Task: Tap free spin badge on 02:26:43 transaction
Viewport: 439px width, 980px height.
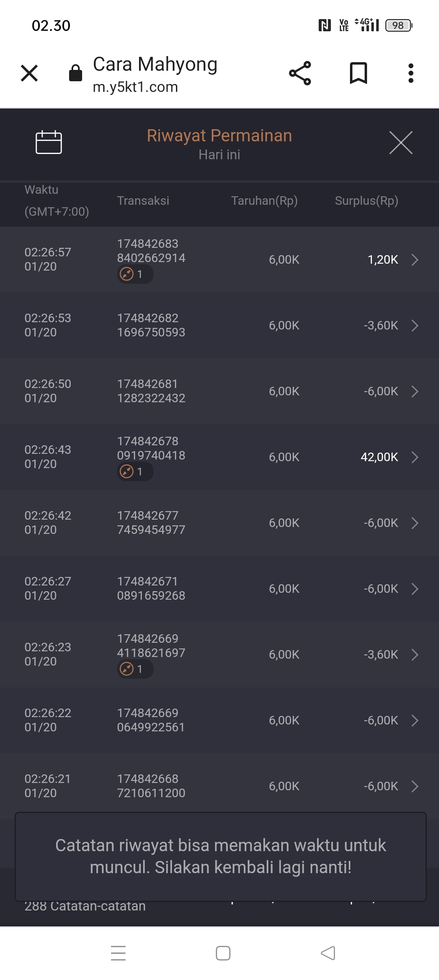Action: tap(135, 472)
